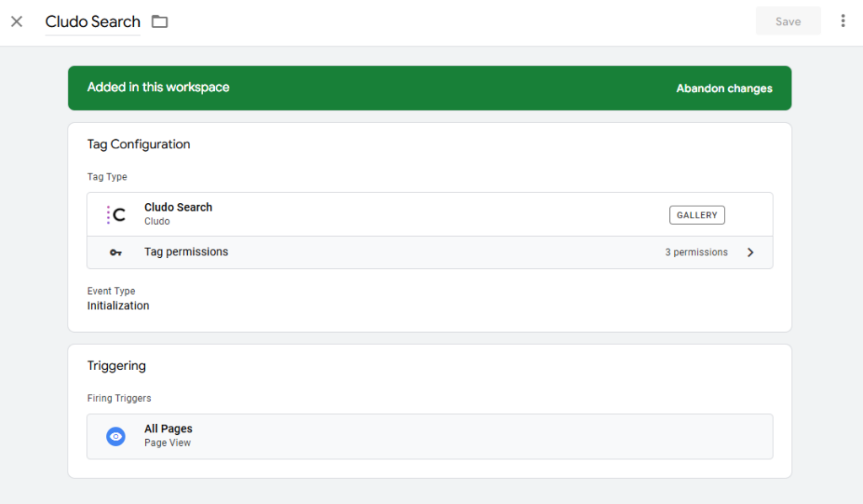
Task: Click the Added in this workspace banner
Action: 156,86
